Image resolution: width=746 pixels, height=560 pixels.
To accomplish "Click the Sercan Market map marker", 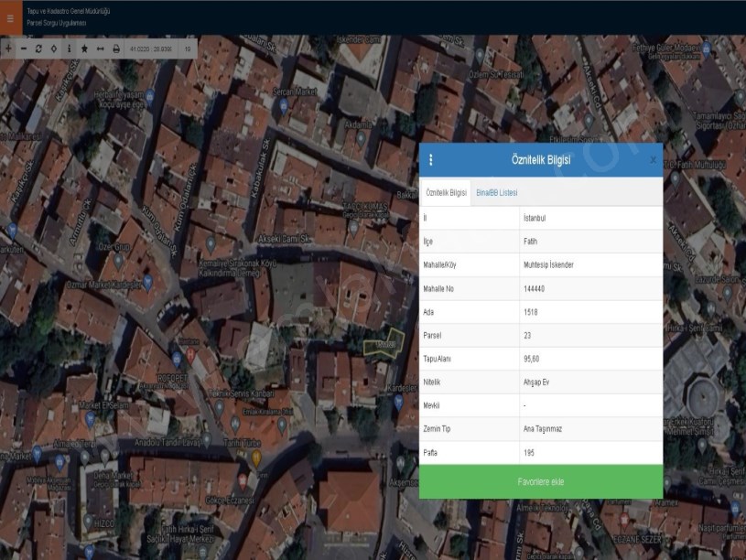I will pyautogui.click(x=283, y=106).
